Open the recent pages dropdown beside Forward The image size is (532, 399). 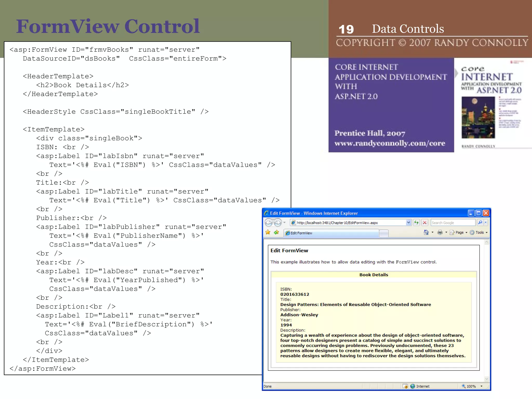point(284,223)
